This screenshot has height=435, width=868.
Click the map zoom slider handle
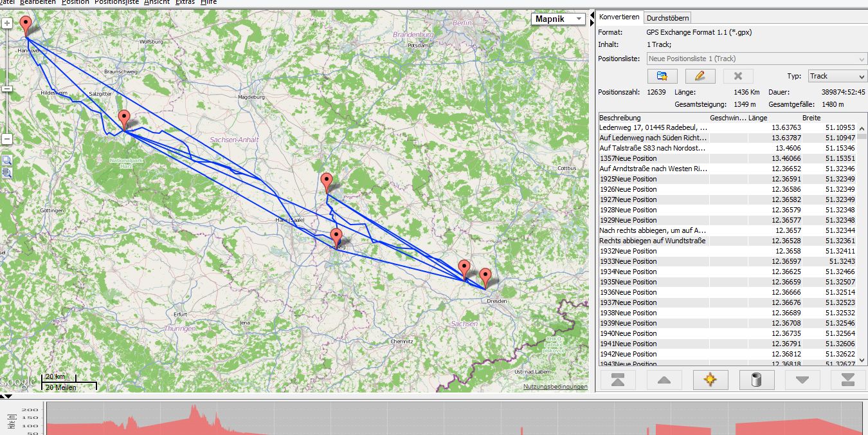[7, 88]
